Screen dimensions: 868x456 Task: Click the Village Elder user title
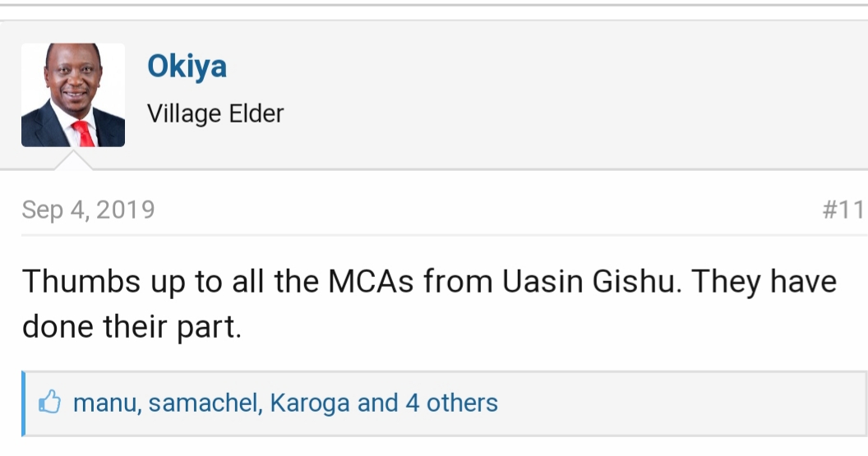pos(215,113)
